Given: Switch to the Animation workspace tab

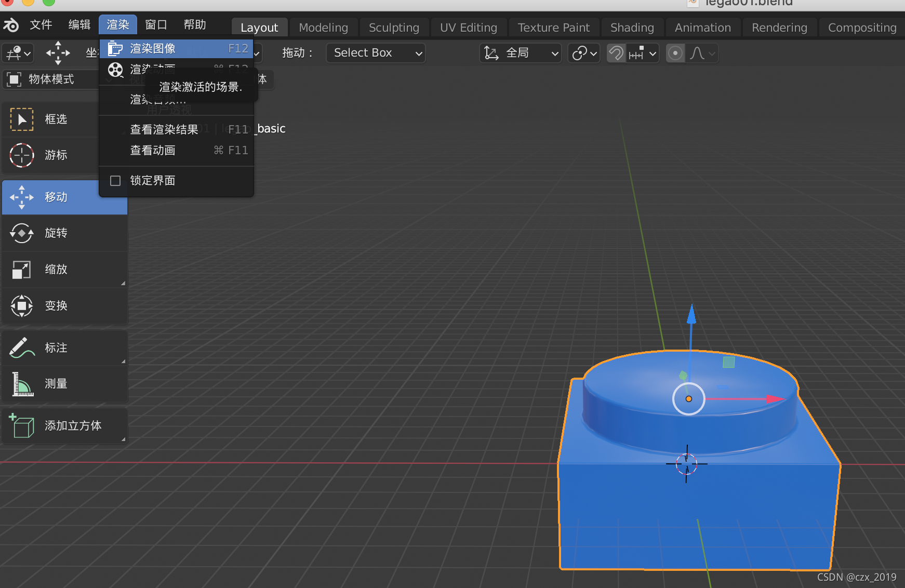Looking at the screenshot, I should click(702, 28).
